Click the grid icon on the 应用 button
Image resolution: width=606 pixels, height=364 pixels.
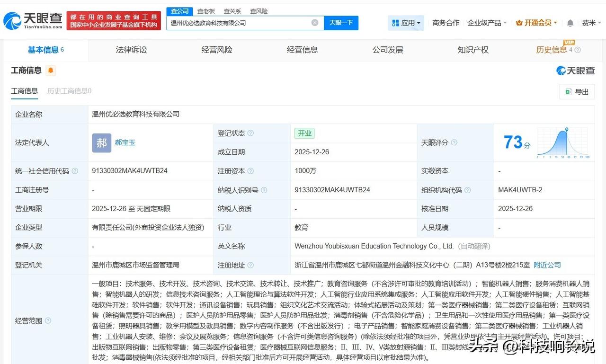pyautogui.click(x=396, y=22)
